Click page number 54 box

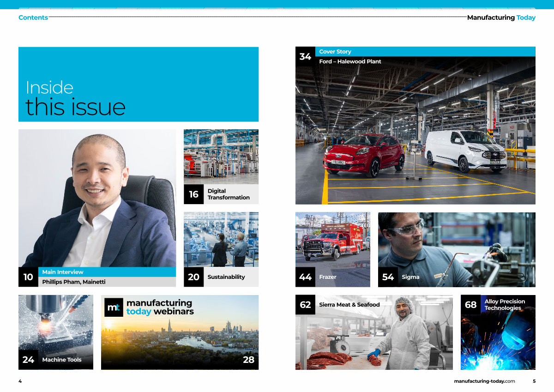(388, 277)
